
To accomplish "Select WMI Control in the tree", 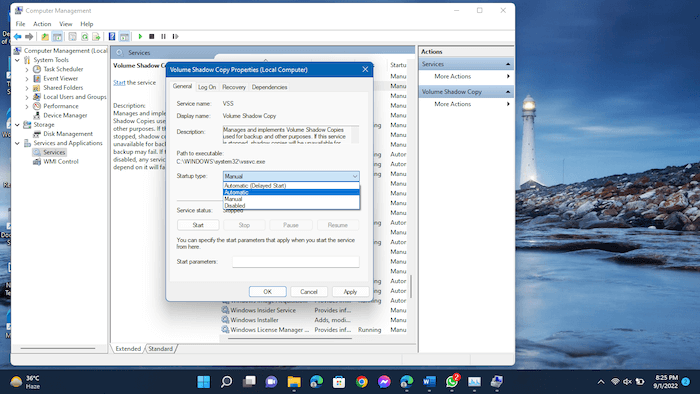I will pos(61,162).
